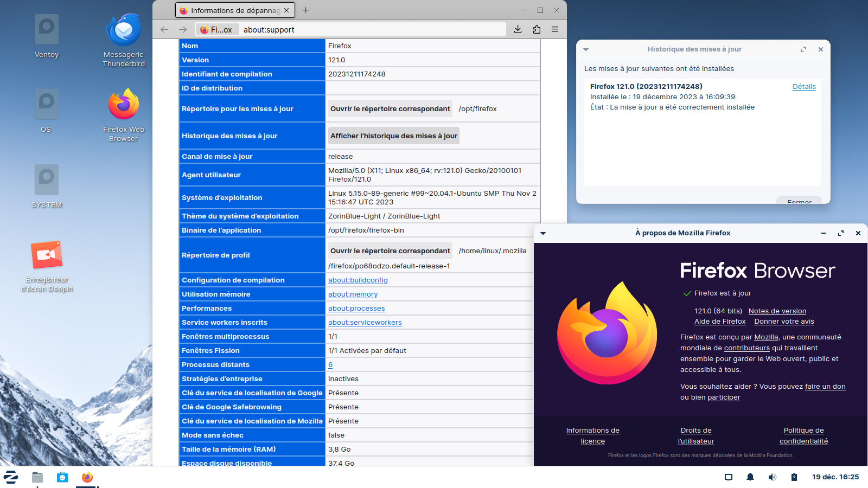Screen dimensions: 868x488
Task: Open Informations de licence link
Action: [593, 436]
